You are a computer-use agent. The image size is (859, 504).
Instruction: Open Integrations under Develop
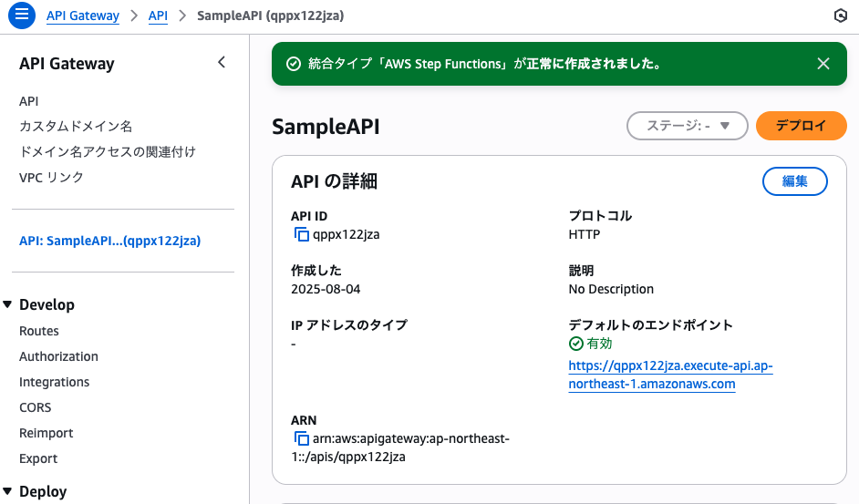tap(54, 383)
